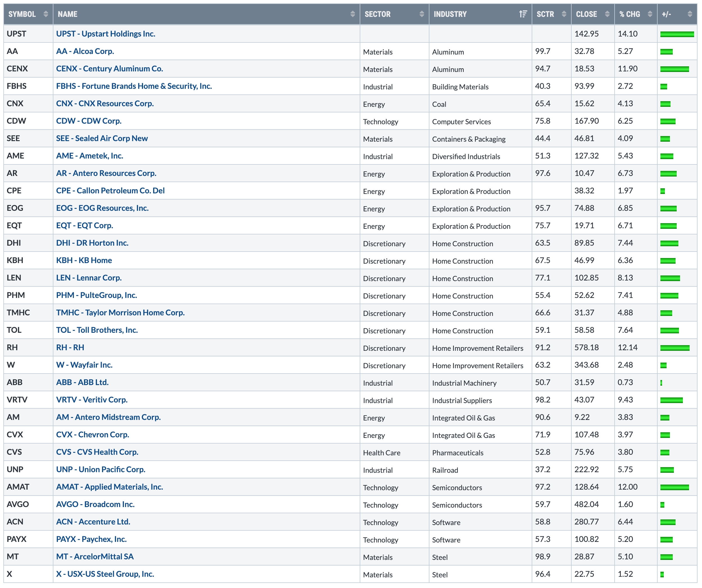Open the RH - RH link
702x588 pixels.
click(x=70, y=347)
